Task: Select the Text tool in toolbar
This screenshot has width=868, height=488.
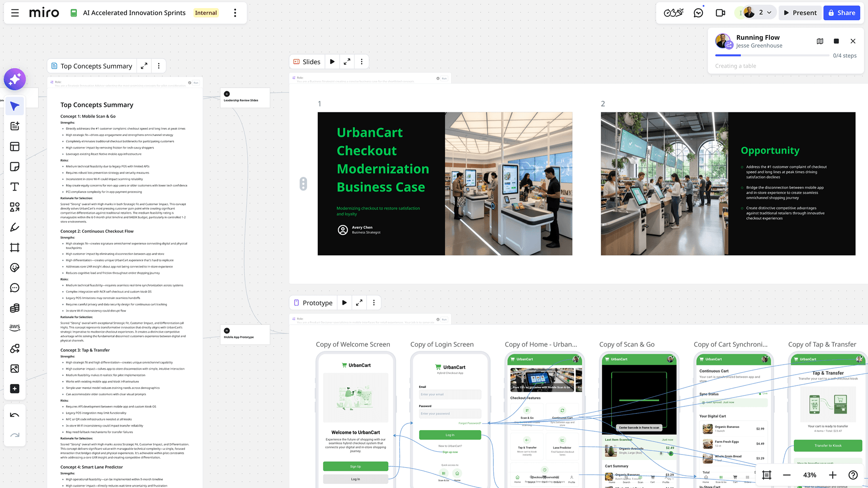Action: tap(14, 187)
